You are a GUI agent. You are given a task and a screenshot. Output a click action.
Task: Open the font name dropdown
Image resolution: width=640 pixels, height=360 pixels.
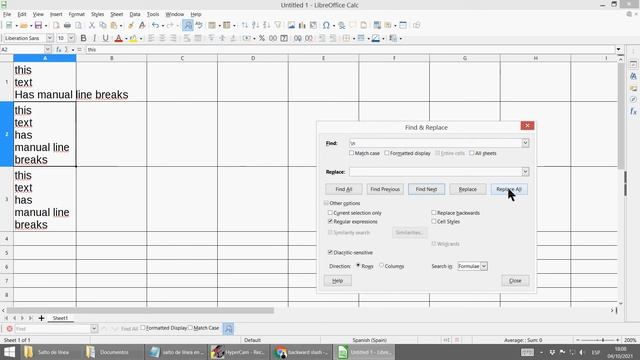[x=50, y=38]
